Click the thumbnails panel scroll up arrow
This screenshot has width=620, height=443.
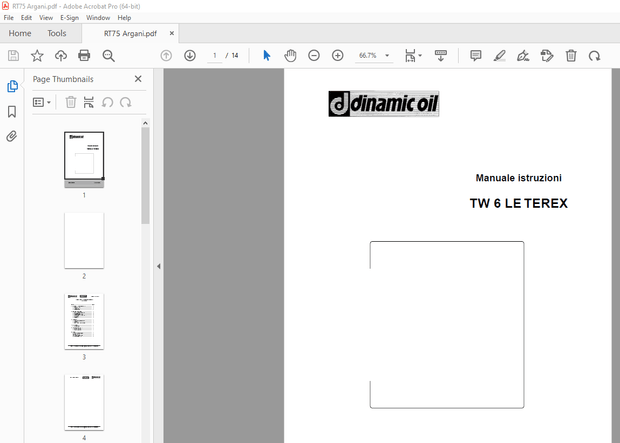[145, 123]
